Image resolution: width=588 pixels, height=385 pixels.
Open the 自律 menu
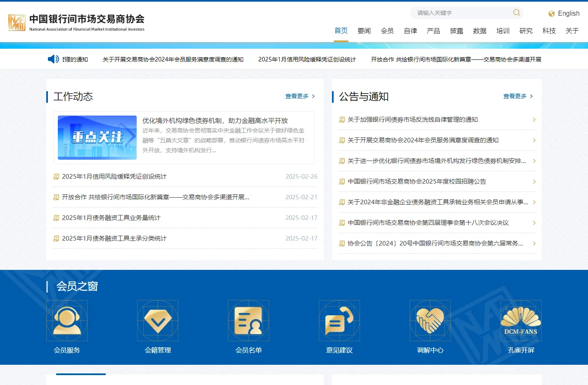pyautogui.click(x=410, y=31)
